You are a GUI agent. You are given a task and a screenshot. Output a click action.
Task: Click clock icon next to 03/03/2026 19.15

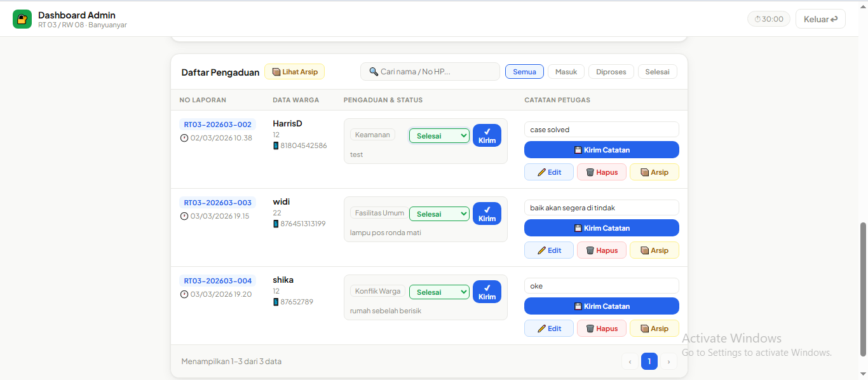point(184,216)
